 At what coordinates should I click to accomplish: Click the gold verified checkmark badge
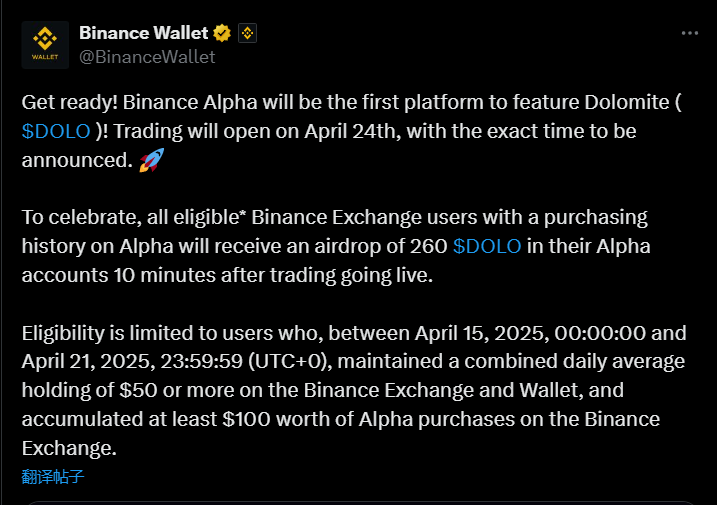(222, 33)
